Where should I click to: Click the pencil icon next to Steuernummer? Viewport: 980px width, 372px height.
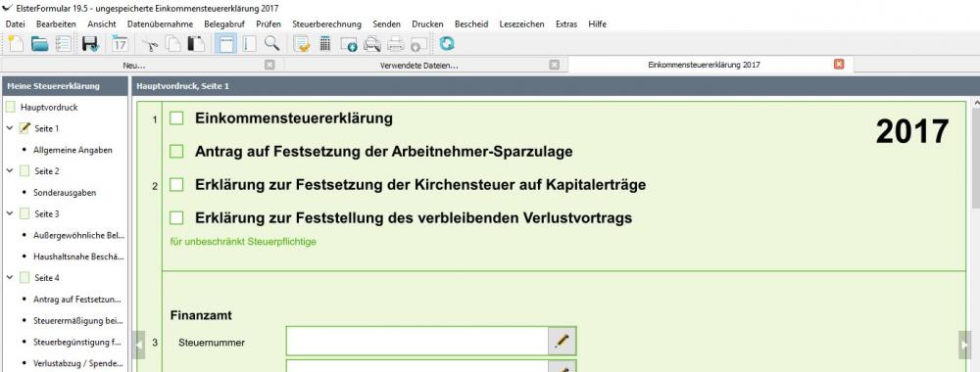pos(562,341)
